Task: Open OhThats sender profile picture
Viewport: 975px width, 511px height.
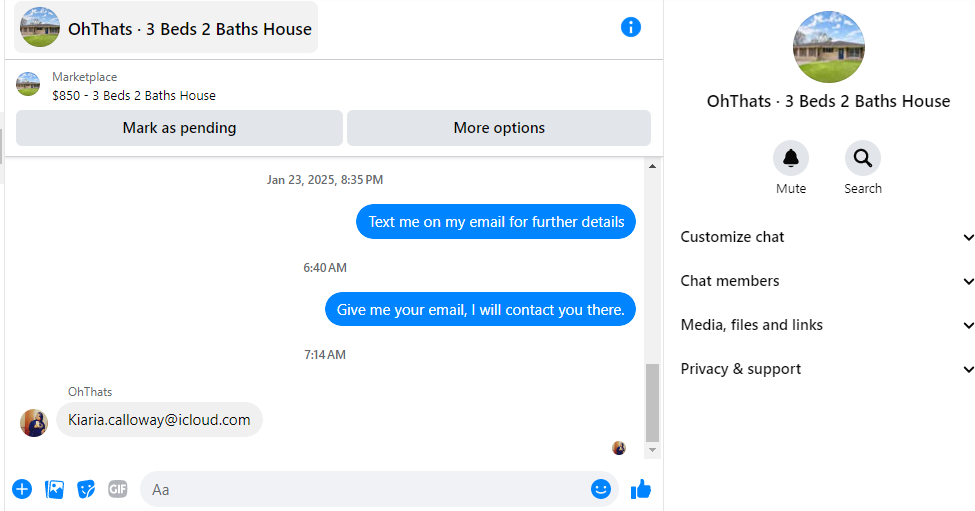Action: pyautogui.click(x=34, y=423)
